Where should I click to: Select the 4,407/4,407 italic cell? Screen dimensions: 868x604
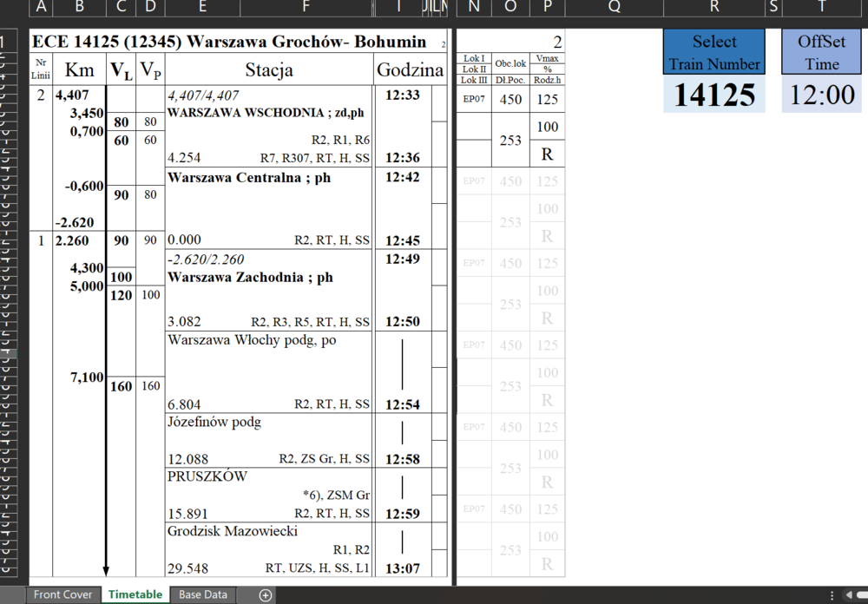pyautogui.click(x=203, y=95)
